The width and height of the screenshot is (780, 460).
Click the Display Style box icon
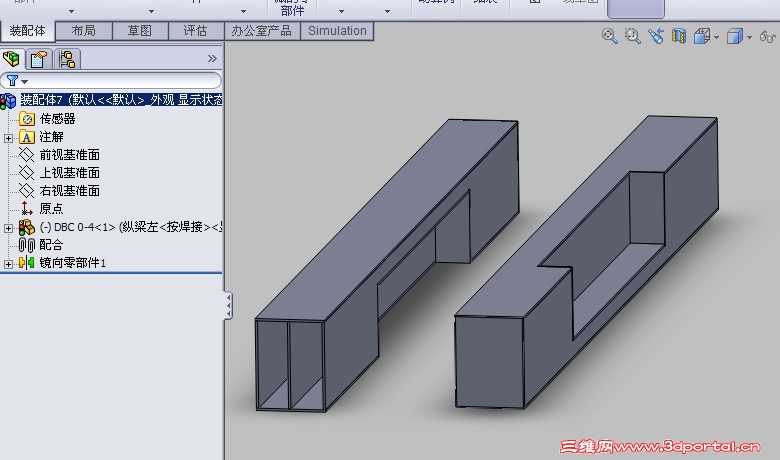tap(735, 36)
